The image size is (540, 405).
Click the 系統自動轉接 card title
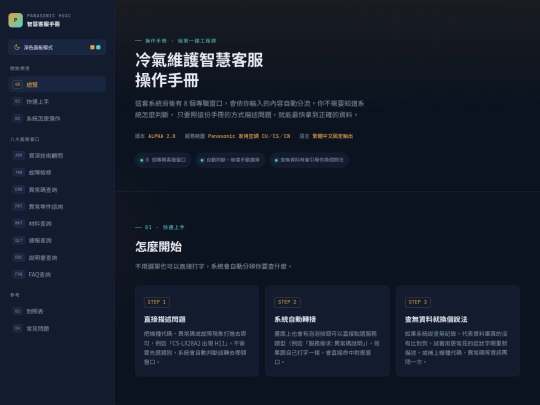coord(295,319)
